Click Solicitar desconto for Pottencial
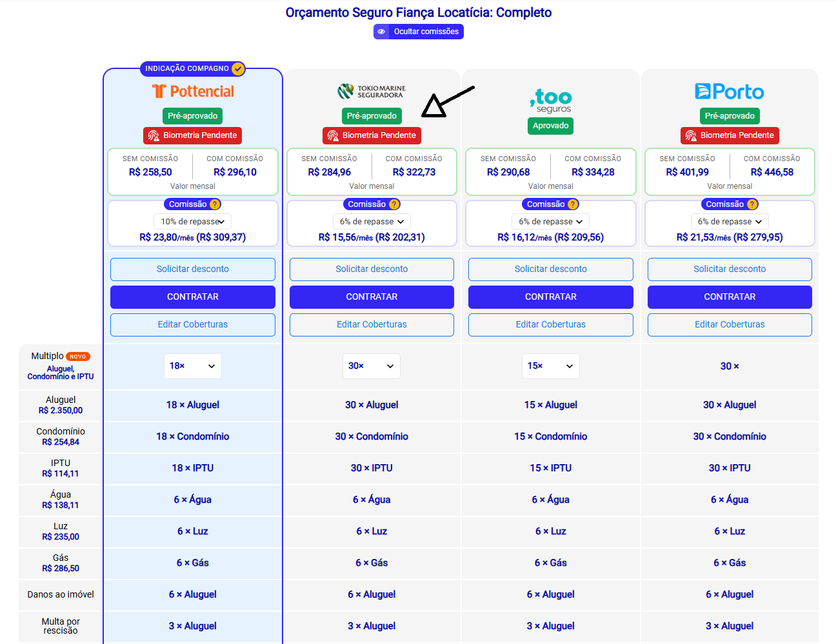 click(193, 269)
